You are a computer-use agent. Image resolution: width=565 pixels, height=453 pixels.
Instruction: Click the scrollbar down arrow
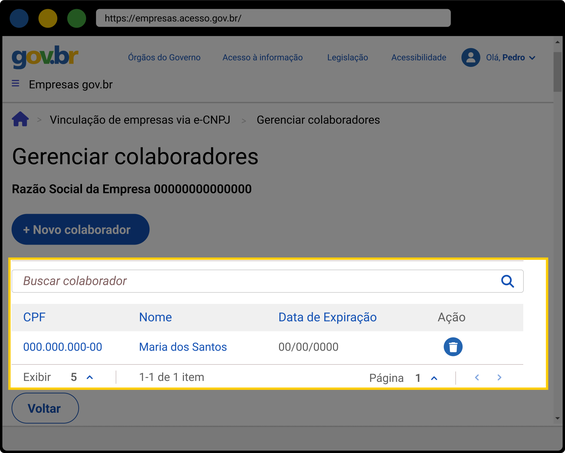(557, 418)
